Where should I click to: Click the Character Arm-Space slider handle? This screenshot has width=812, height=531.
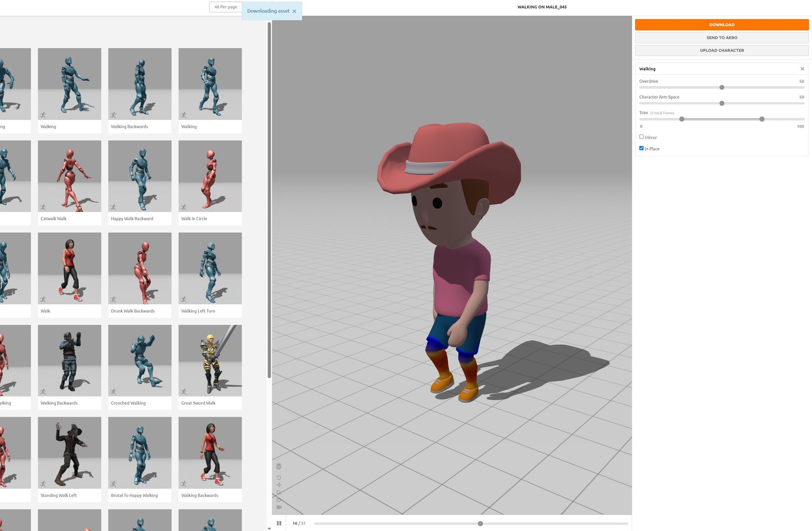722,103
